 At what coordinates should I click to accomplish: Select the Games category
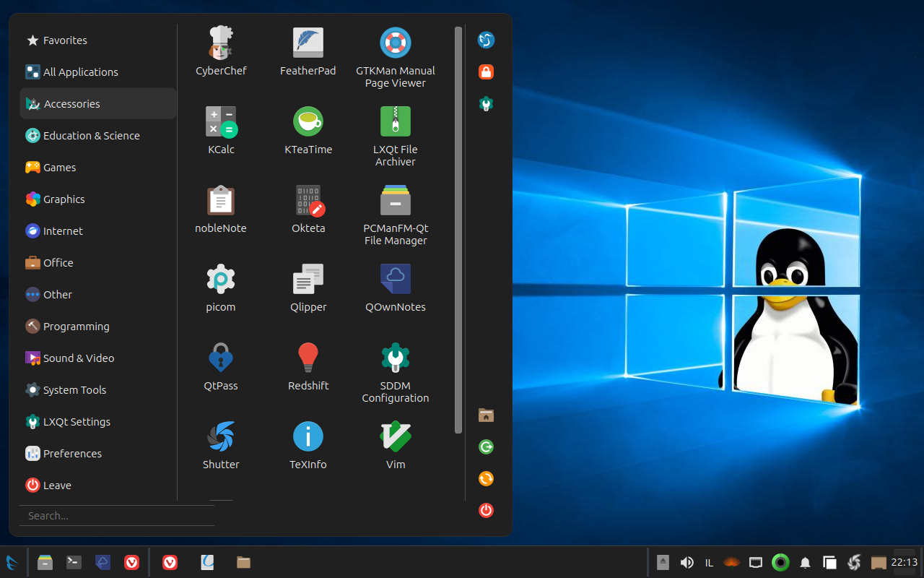[x=58, y=167]
